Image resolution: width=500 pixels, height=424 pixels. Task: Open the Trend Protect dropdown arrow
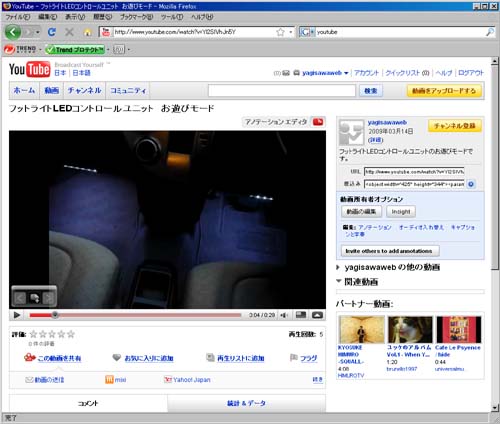point(108,50)
